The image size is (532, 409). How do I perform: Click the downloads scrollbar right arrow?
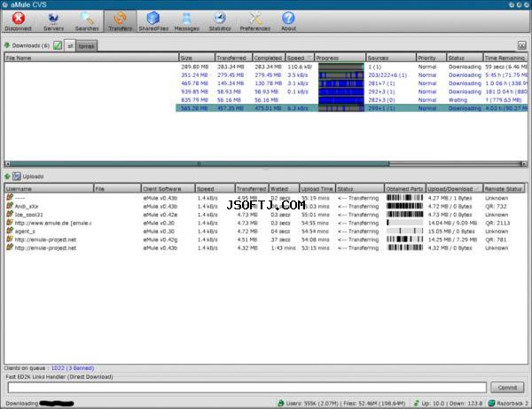[524, 164]
